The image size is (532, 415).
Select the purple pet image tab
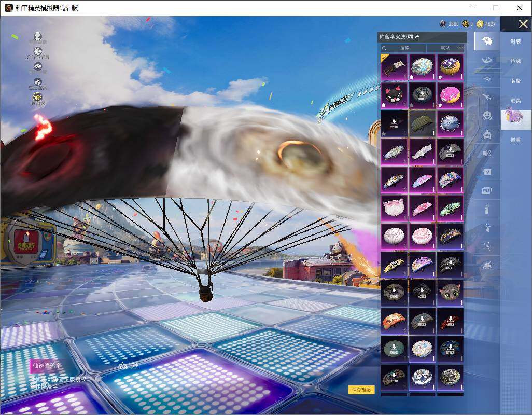pyautogui.click(x=516, y=119)
